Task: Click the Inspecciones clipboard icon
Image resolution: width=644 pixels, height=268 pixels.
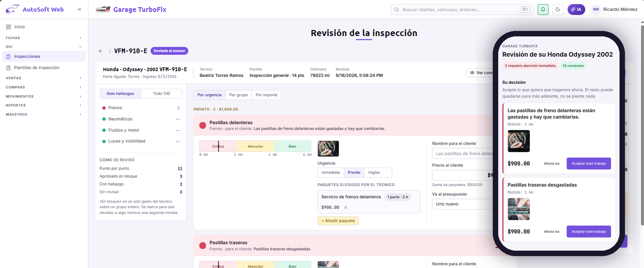Action: click(x=8, y=56)
